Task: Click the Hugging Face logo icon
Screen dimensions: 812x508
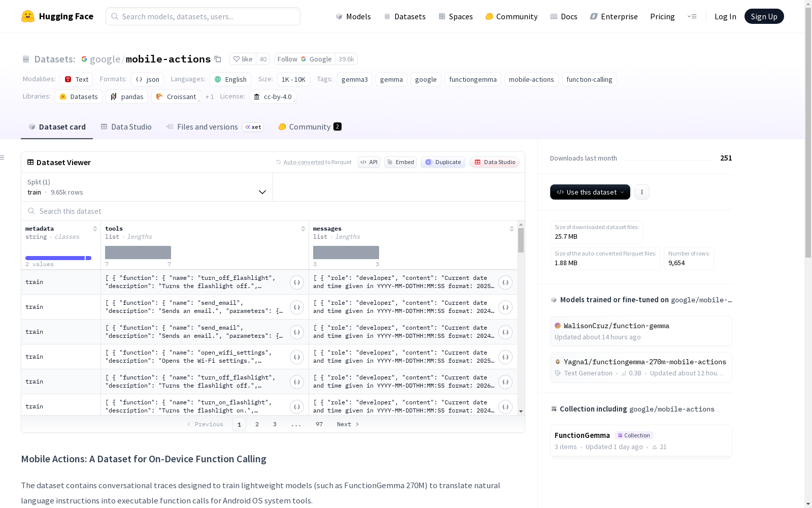Action: coord(28,16)
